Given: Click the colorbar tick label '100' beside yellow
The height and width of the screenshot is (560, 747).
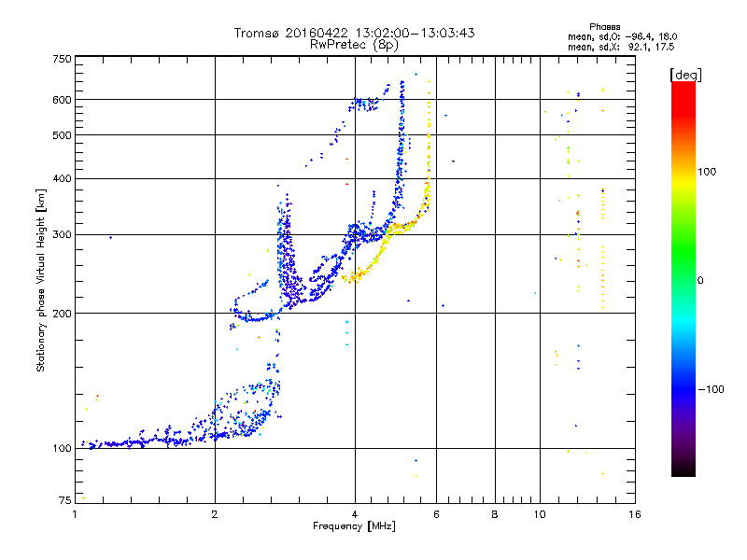Looking at the screenshot, I should pos(707,172).
